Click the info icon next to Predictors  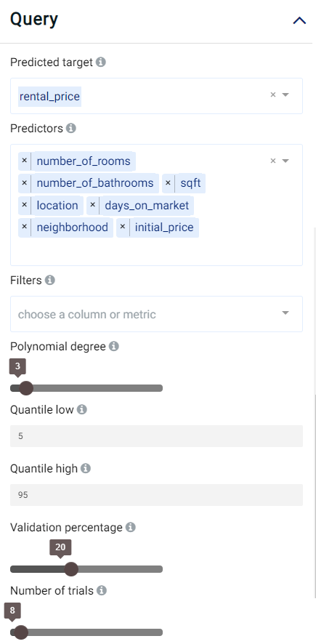(71, 128)
